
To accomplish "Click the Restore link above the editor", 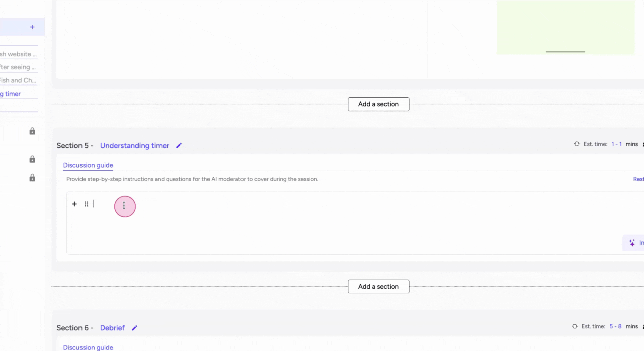I will coord(638,179).
